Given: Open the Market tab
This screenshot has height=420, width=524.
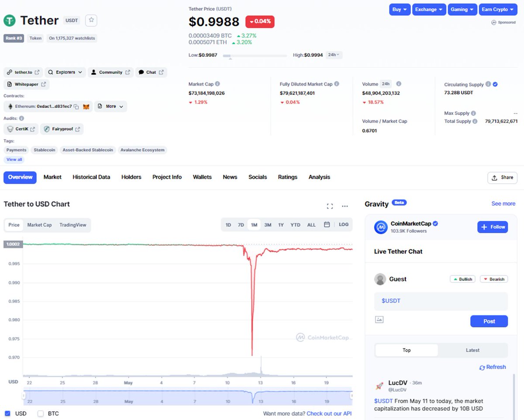Looking at the screenshot, I should tap(52, 177).
